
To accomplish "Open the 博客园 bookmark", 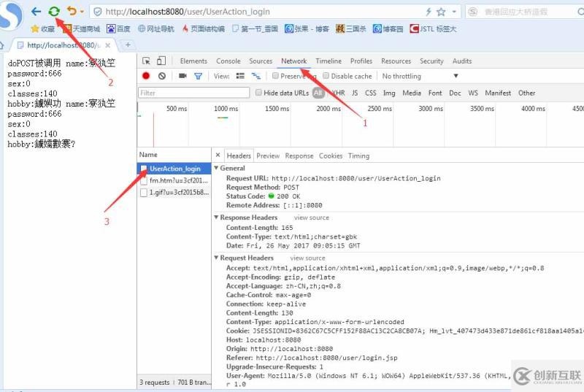I will (x=388, y=28).
